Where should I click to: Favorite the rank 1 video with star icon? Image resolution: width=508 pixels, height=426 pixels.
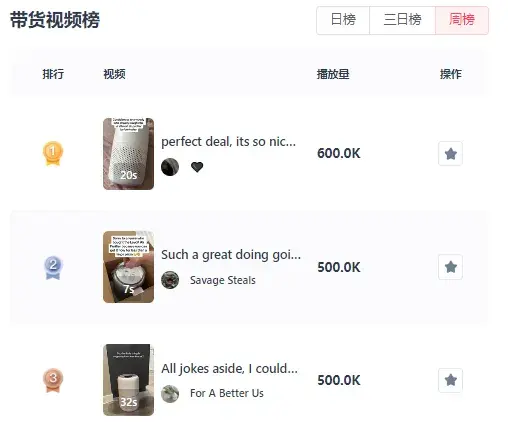(x=450, y=154)
